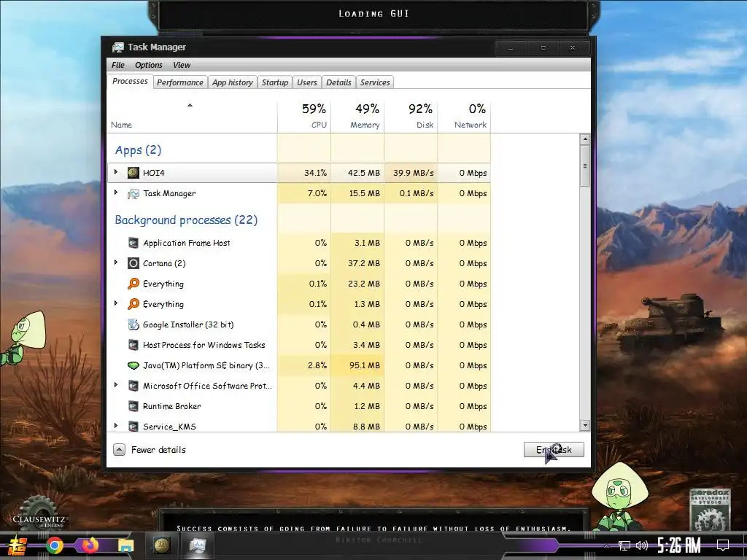Click the sort arrow above Name column

click(x=190, y=105)
